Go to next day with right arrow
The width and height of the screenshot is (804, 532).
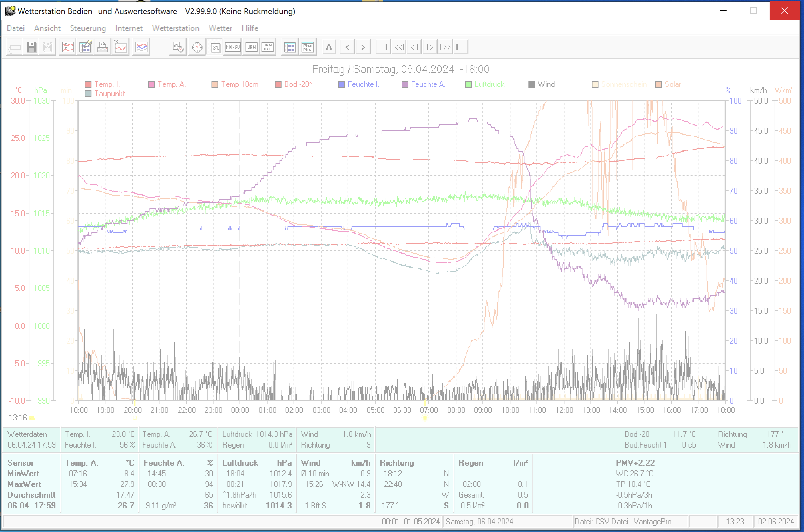coord(363,47)
